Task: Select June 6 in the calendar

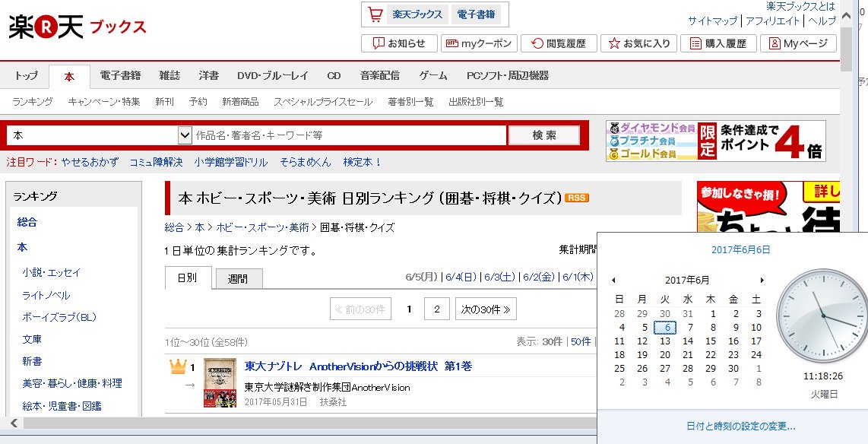Action: pos(665,327)
